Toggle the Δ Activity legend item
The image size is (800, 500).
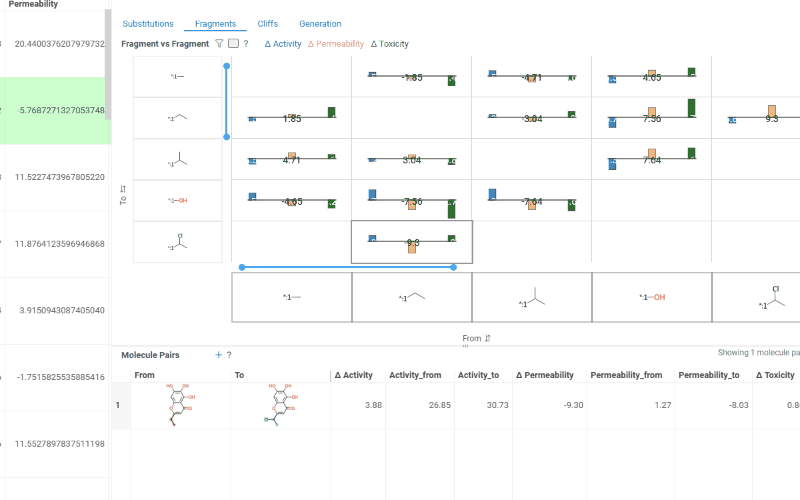283,44
